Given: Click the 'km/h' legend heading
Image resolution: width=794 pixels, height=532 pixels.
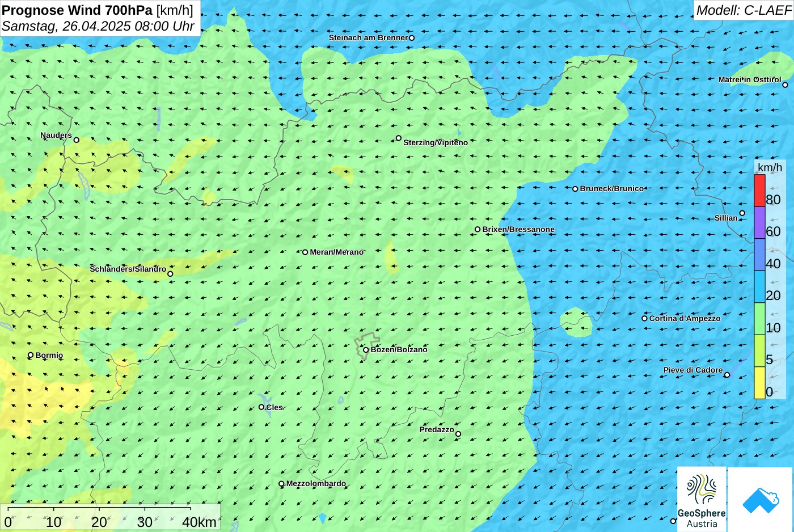Looking at the screenshot, I should point(770,167).
